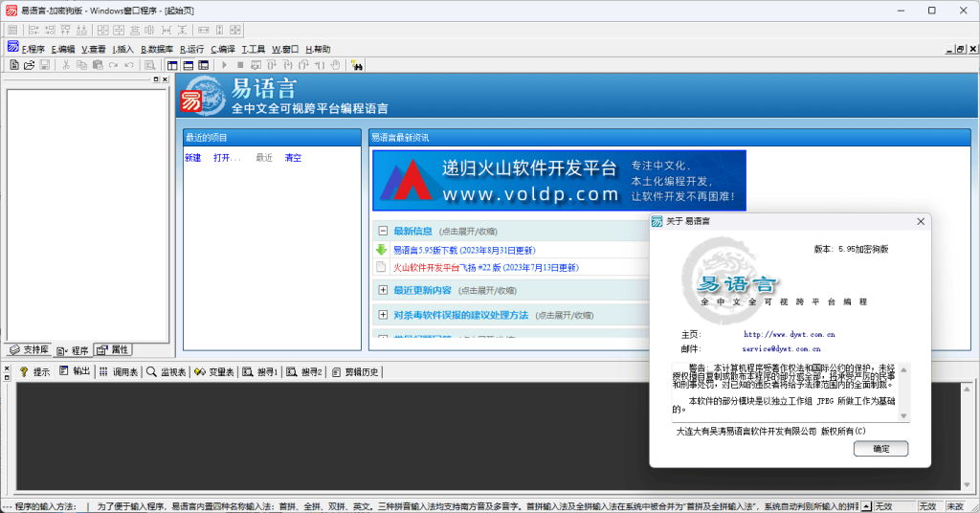The image size is (980, 513).
Task: Click the Run play triangle icon
Action: click(224, 65)
